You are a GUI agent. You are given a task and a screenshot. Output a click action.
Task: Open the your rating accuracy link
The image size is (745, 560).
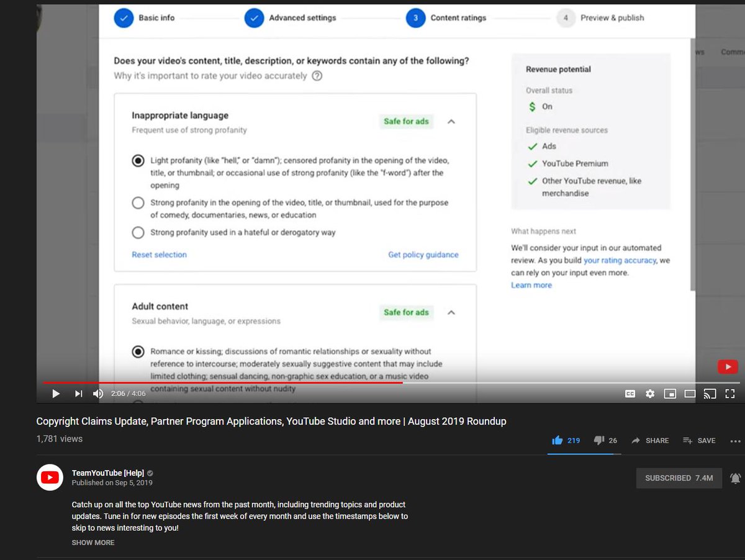pos(620,260)
